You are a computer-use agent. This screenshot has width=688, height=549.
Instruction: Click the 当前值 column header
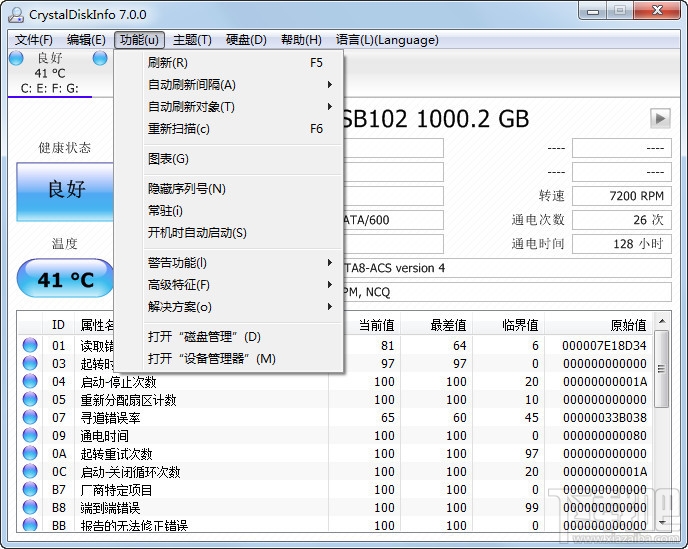coord(365,325)
